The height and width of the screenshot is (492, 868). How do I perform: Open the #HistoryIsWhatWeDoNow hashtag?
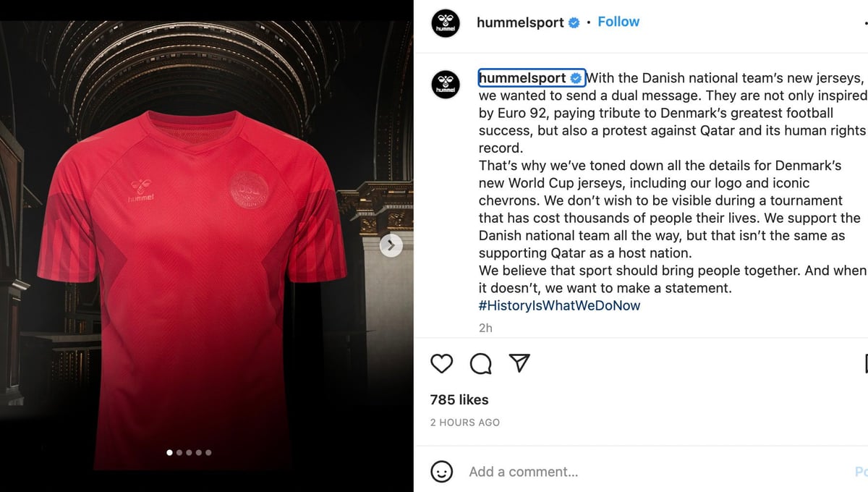pos(559,305)
